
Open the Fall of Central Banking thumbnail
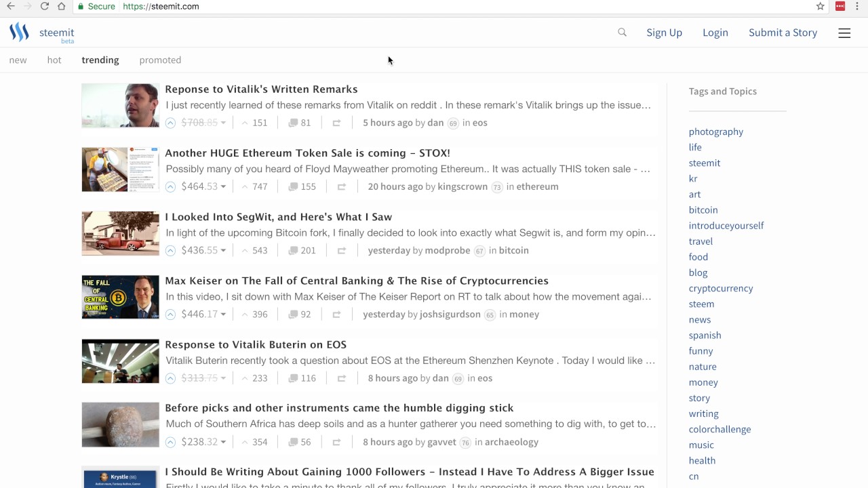(121, 297)
